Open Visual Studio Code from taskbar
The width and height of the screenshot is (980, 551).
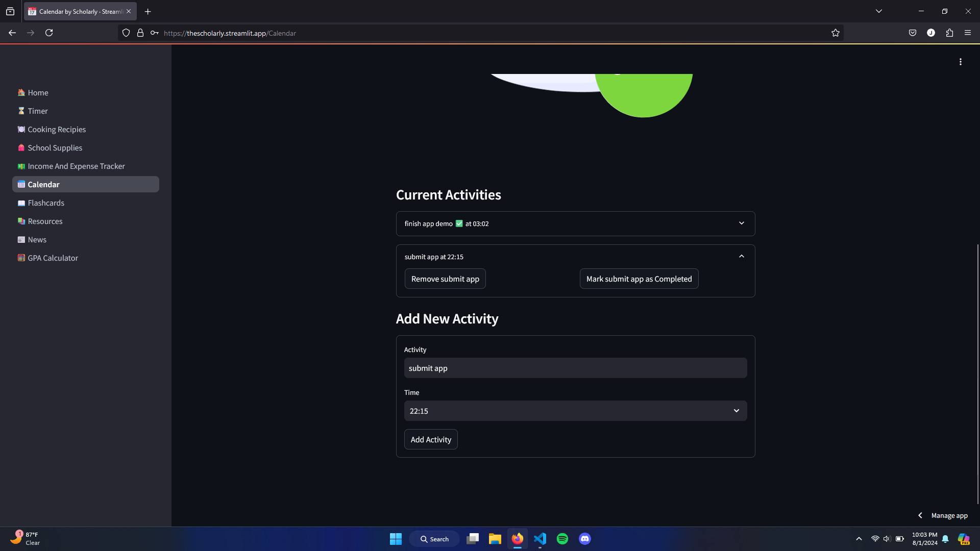click(x=540, y=539)
